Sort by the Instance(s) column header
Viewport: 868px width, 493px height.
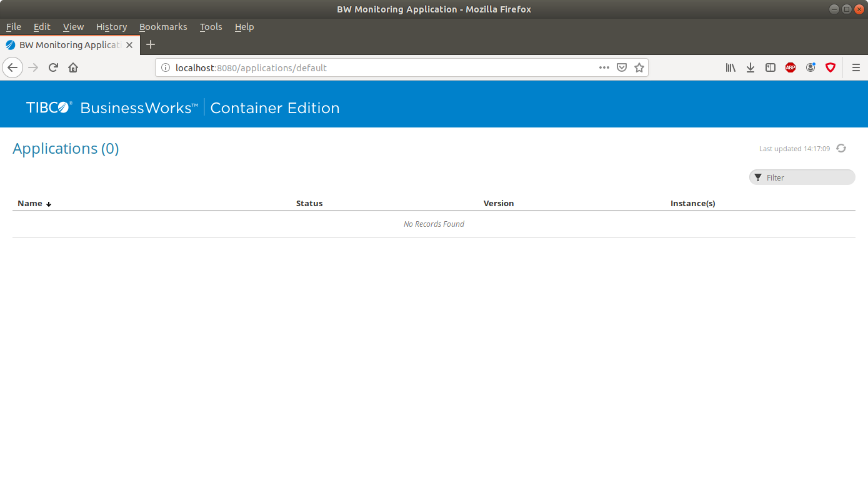point(693,204)
